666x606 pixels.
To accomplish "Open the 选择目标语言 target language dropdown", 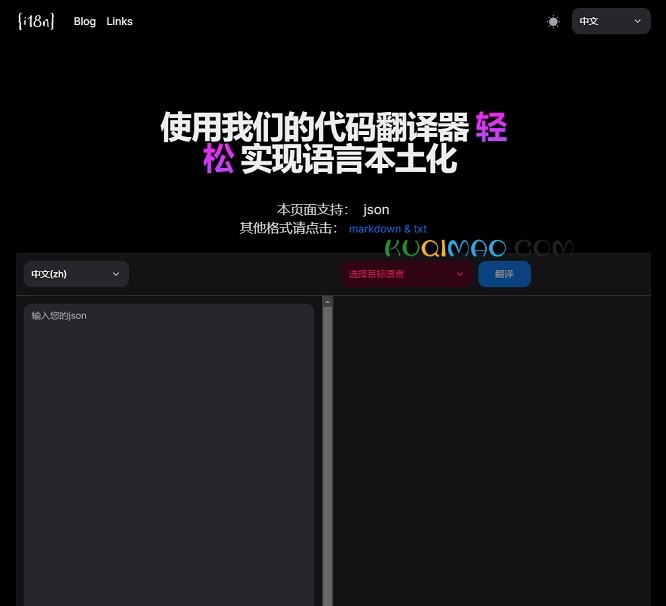I will coord(406,274).
